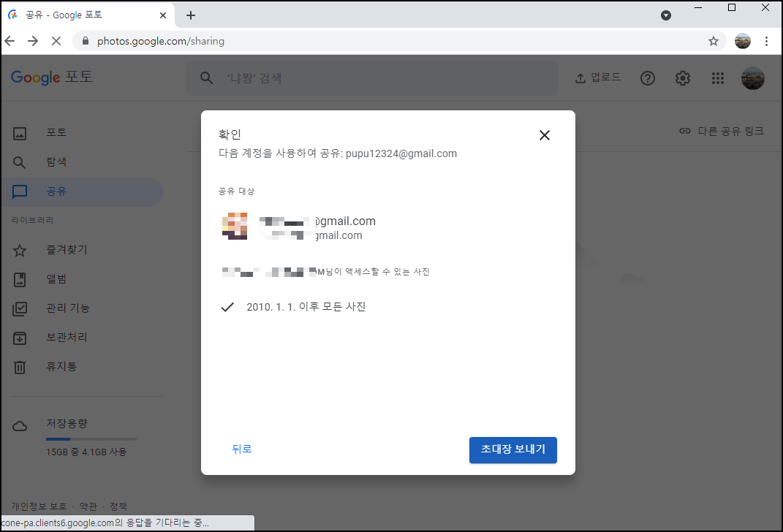Click the 앨범 bookmark icon
The image size is (783, 532).
[x=20, y=279]
